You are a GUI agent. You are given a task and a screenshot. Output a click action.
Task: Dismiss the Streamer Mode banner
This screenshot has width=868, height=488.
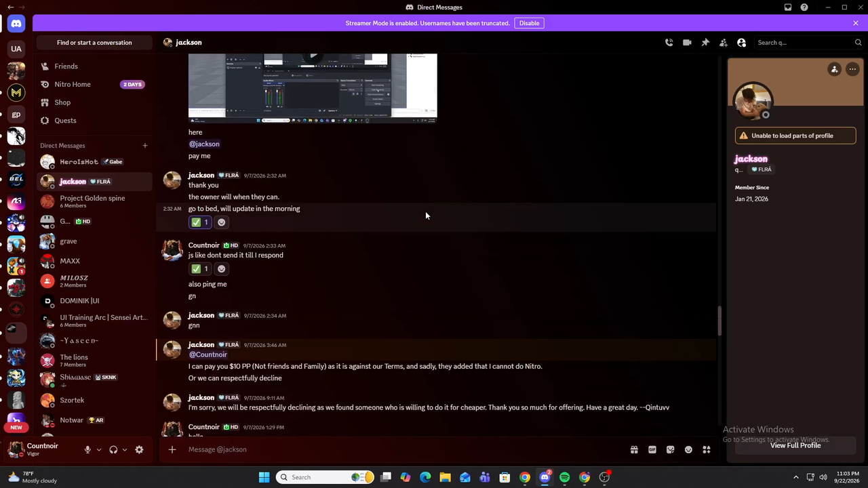pos(856,23)
